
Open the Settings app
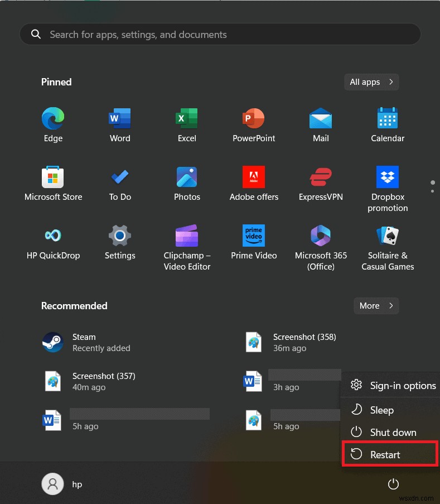[120, 242]
